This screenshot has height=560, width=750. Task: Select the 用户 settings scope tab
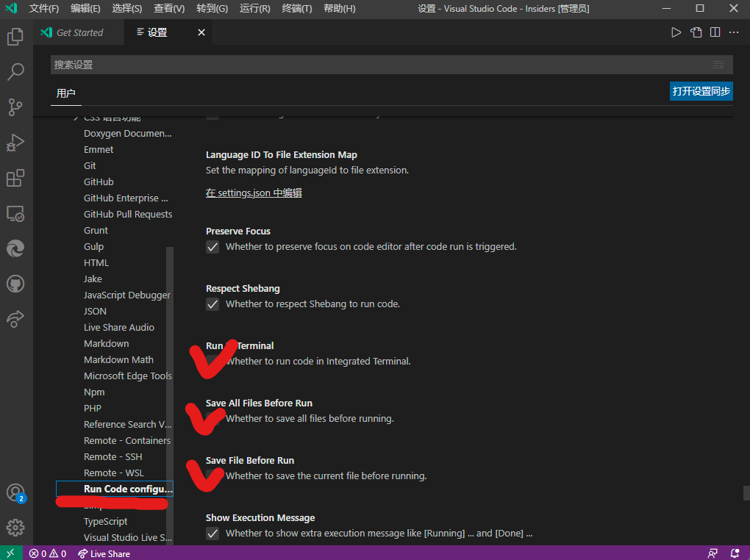click(x=66, y=93)
